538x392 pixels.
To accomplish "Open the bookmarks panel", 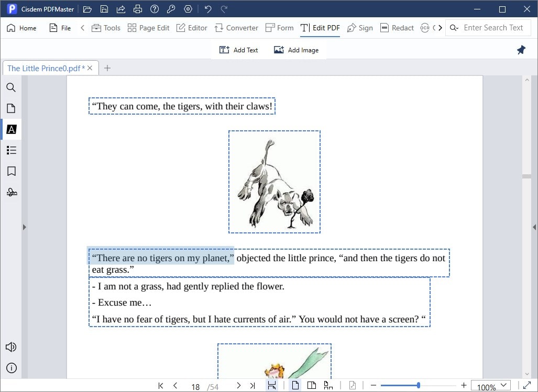I will 11,171.
